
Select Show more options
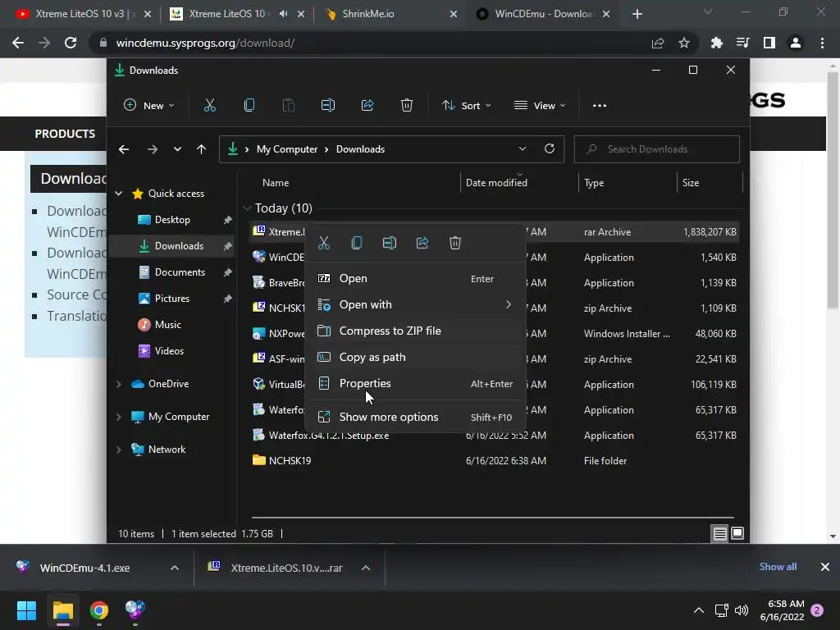pyautogui.click(x=416, y=417)
